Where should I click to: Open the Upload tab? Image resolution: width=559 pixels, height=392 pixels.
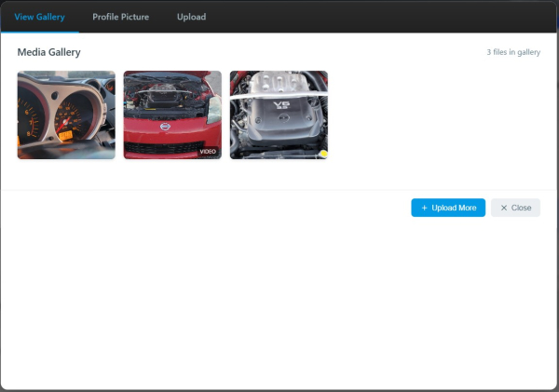[x=191, y=17]
